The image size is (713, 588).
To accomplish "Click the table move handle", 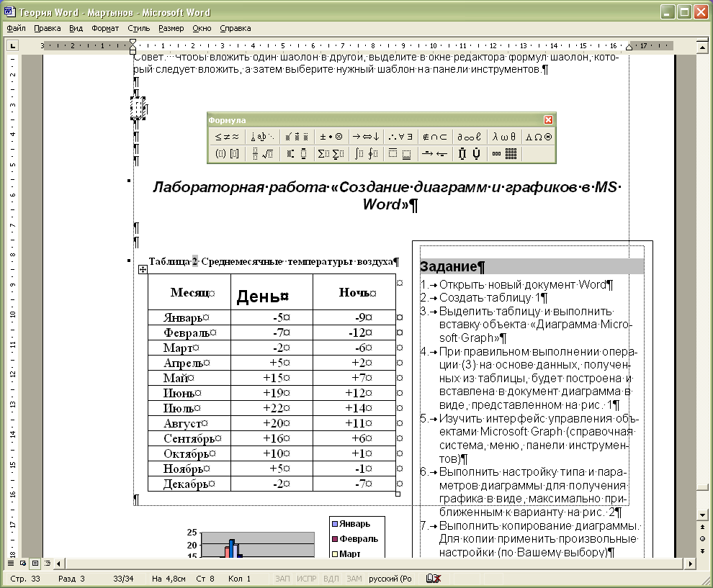I will (143, 269).
